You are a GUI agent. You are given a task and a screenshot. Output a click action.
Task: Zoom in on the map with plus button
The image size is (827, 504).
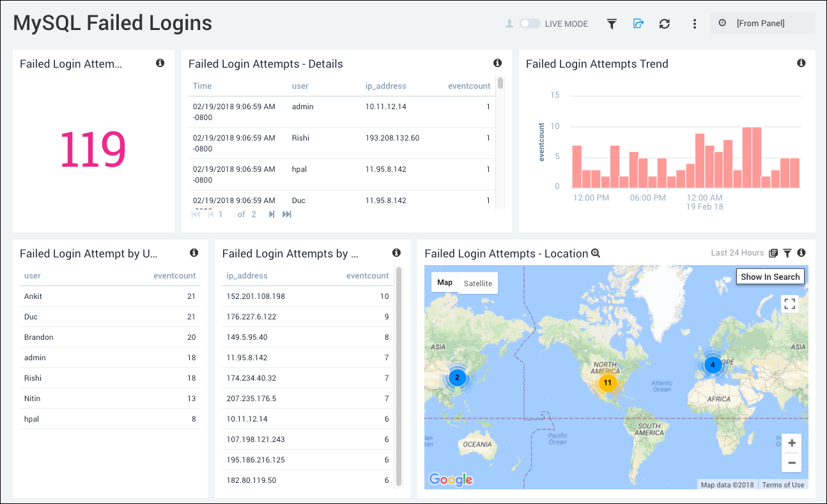pos(791,443)
